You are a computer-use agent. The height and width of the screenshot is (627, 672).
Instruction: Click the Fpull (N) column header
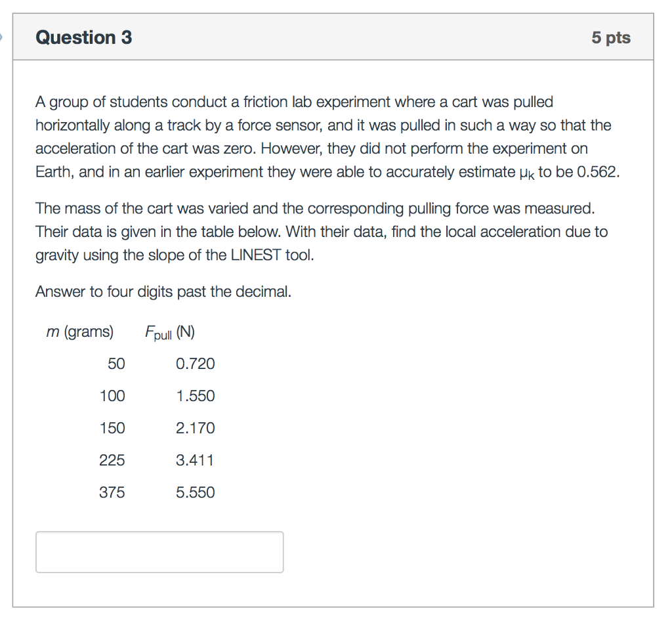(169, 332)
